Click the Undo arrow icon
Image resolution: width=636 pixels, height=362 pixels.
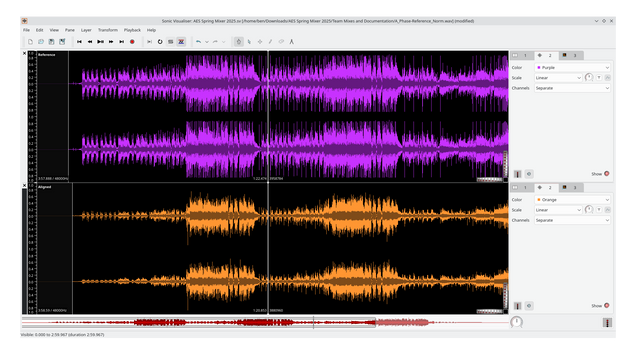coord(198,42)
